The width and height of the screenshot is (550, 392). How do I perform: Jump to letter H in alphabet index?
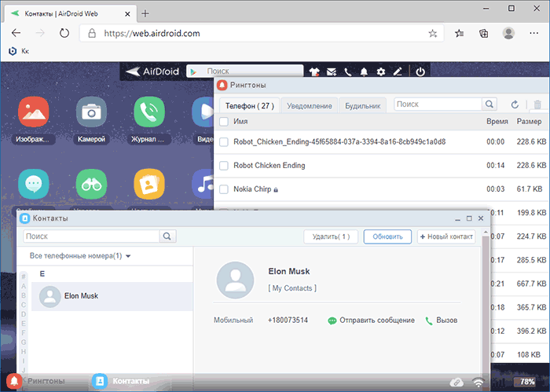pos(24,351)
